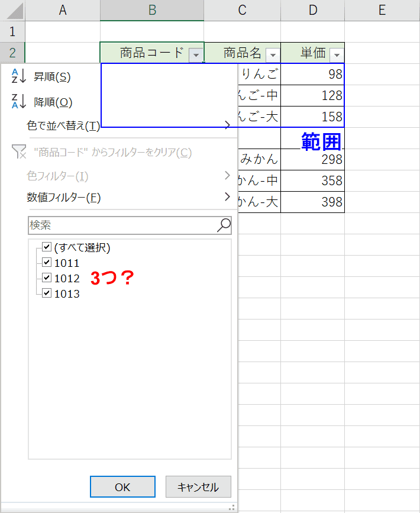Image resolution: width=420 pixels, height=513 pixels.
Task: Select cell with value 158
Action: (x=312, y=117)
